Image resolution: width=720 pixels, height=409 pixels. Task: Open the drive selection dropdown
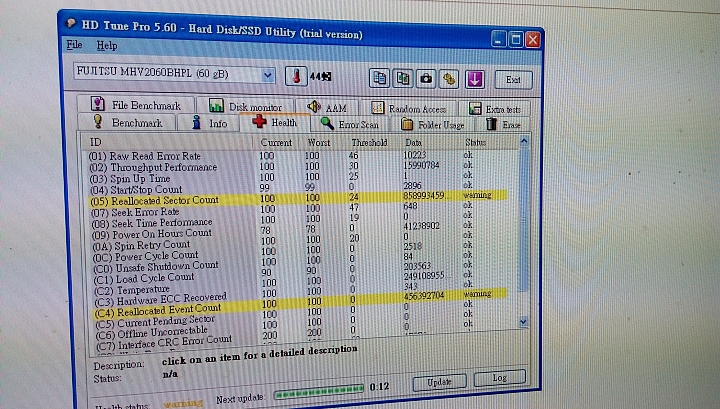point(268,75)
